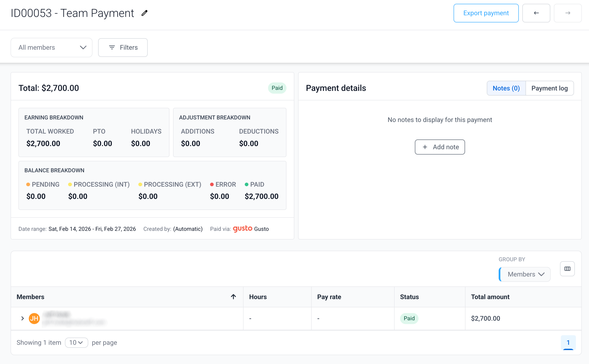Image resolution: width=589 pixels, height=364 pixels.
Task: Switch to the Payment log tab
Action: coord(549,88)
